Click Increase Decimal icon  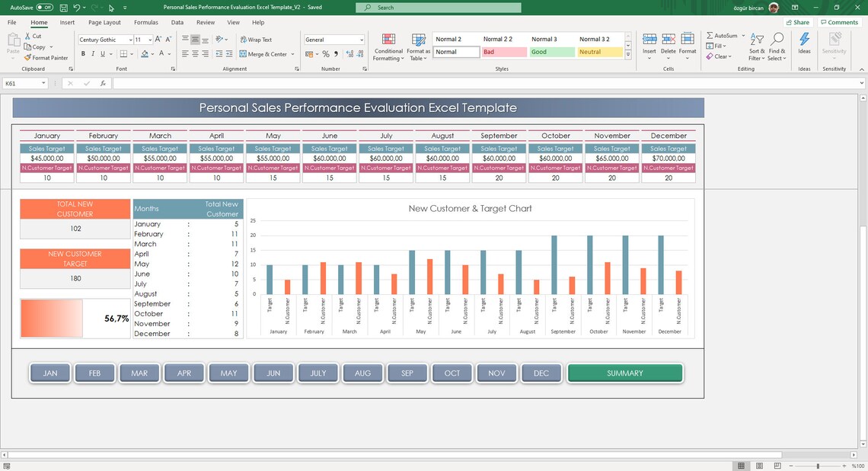pyautogui.click(x=349, y=54)
